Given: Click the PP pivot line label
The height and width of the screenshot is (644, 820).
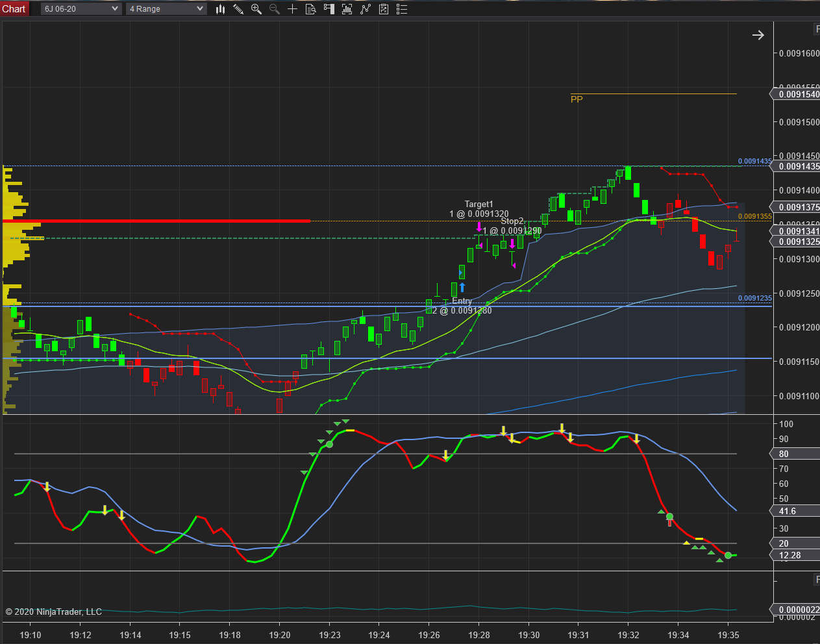Looking at the screenshot, I should 577,99.
